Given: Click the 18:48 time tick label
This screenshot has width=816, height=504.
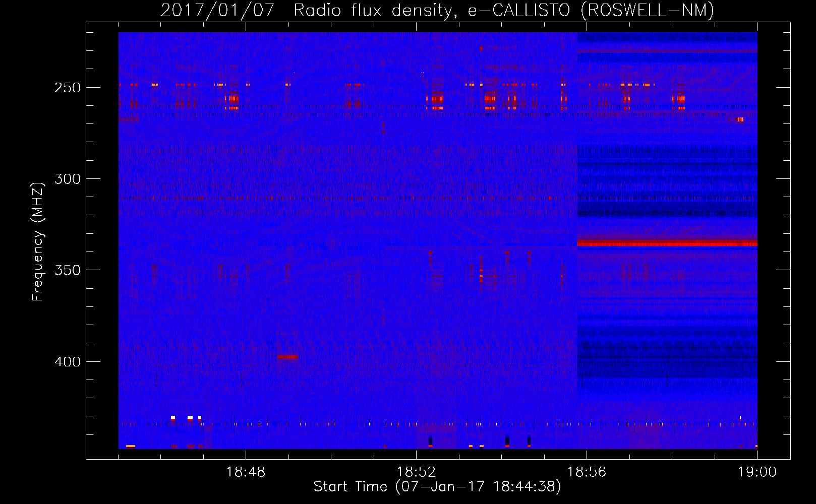Looking at the screenshot, I should [x=246, y=472].
